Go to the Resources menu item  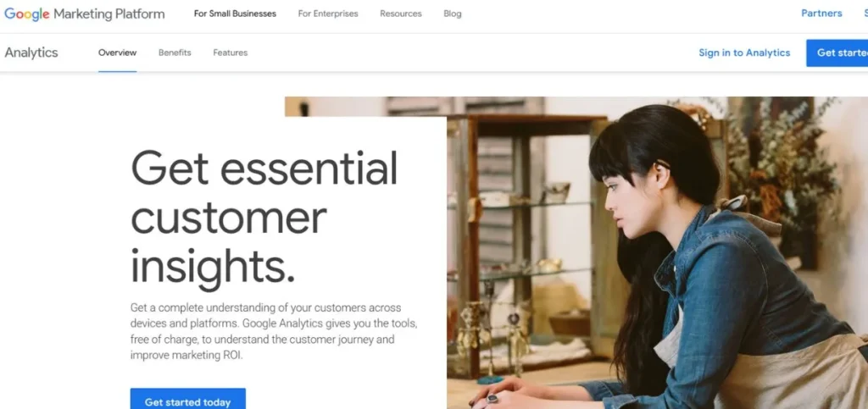click(401, 14)
